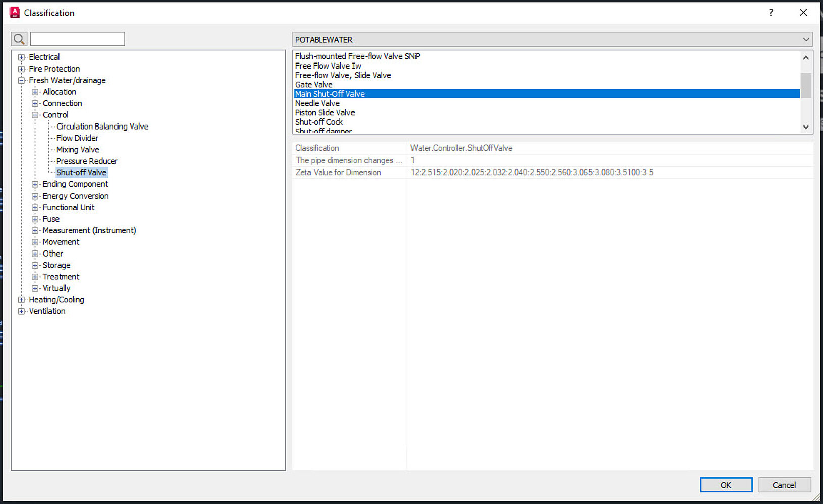Expand the Heating/Cooling node
Viewport: 823px width, 504px height.
coord(21,300)
